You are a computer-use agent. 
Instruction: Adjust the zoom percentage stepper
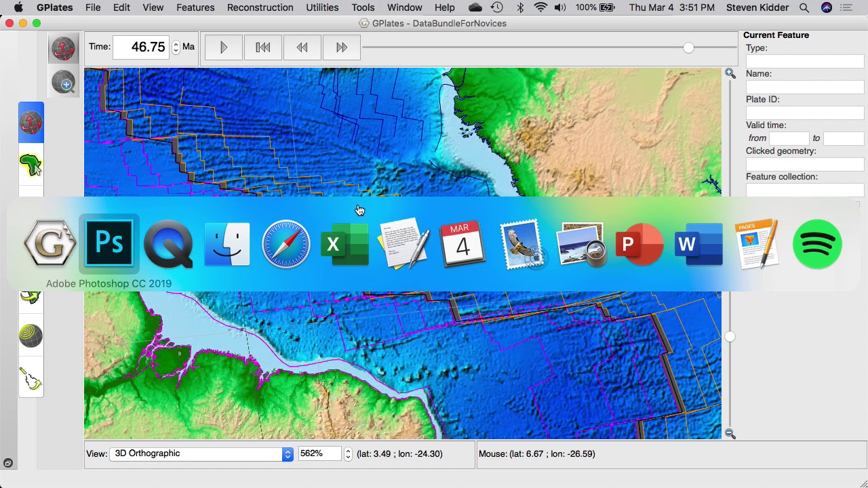pyautogui.click(x=348, y=453)
